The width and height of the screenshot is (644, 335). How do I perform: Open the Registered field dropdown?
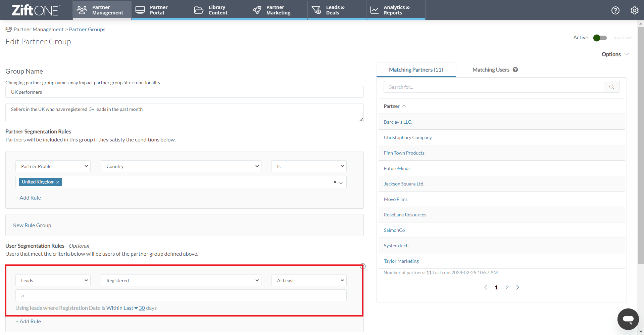[x=181, y=281]
